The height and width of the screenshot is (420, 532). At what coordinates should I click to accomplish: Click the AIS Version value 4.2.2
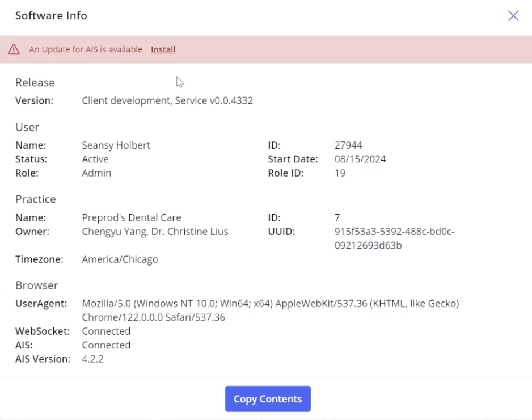click(92, 359)
